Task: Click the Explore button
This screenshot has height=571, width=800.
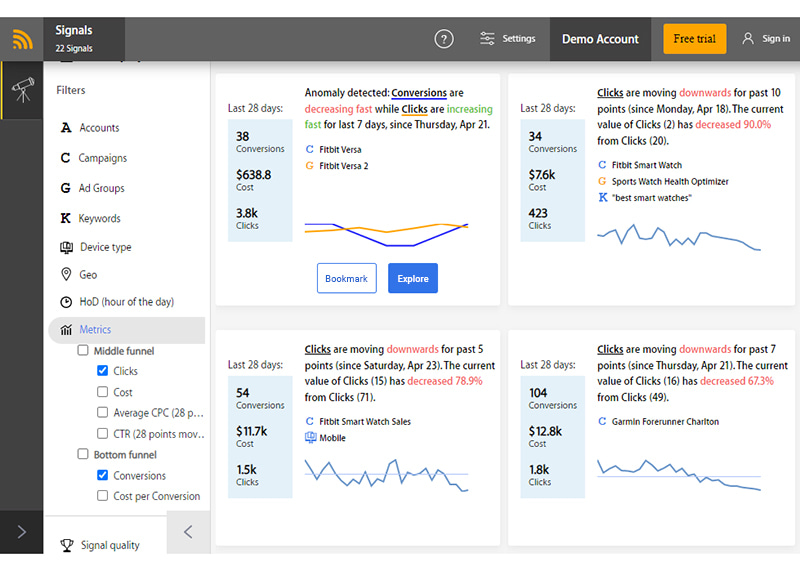Action: click(x=413, y=278)
